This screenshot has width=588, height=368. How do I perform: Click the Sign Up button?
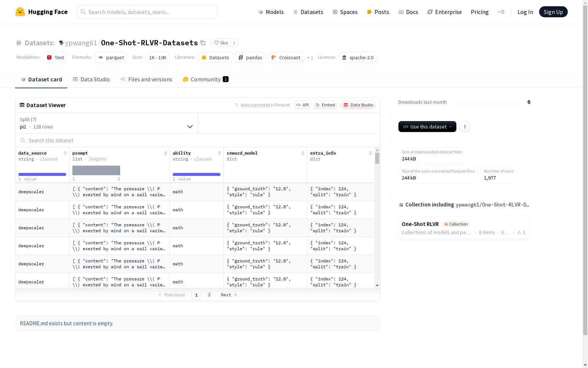tap(553, 12)
